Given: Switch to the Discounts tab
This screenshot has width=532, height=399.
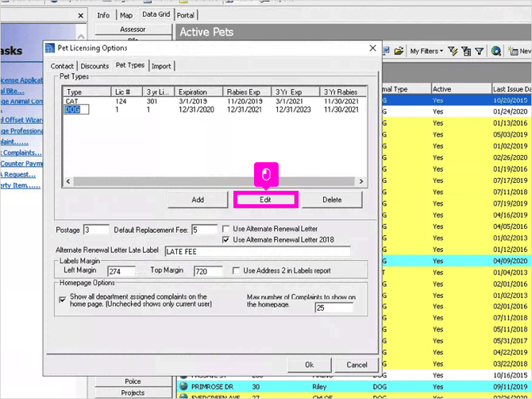Looking at the screenshot, I should [94, 66].
